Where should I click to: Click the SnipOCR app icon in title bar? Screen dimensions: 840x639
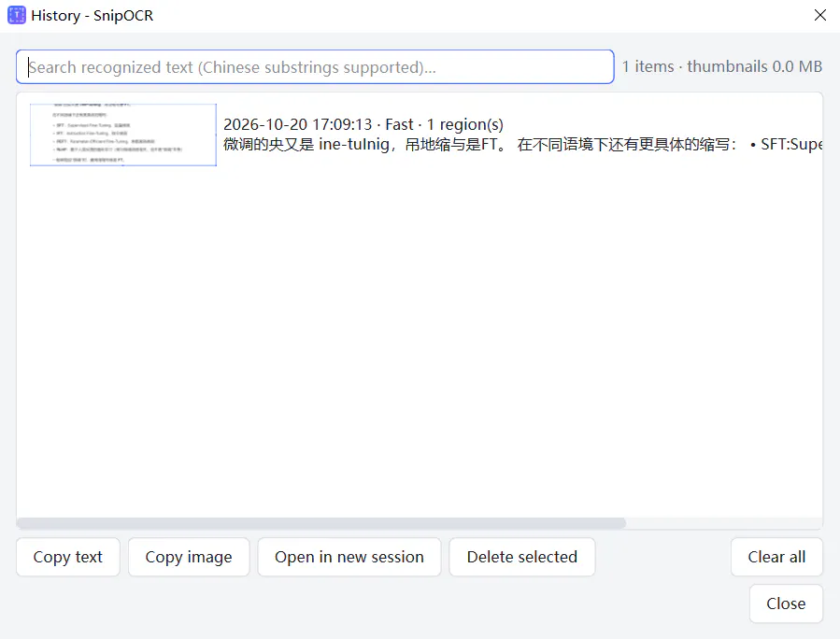tap(17, 15)
